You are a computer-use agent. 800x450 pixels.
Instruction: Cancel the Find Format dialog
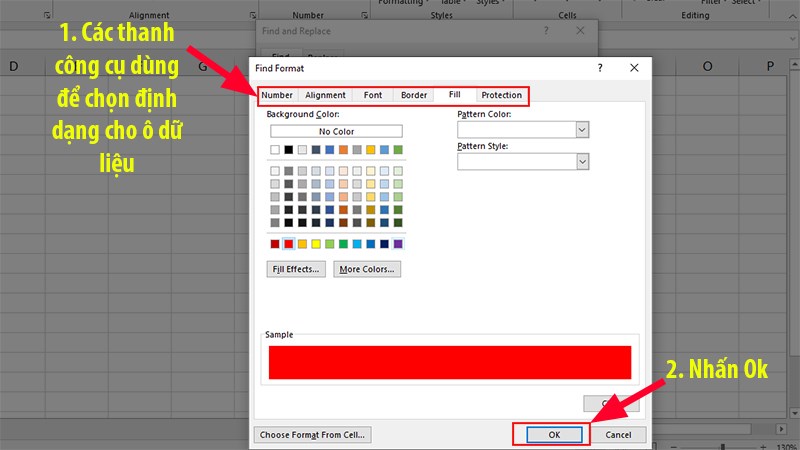tap(618, 435)
